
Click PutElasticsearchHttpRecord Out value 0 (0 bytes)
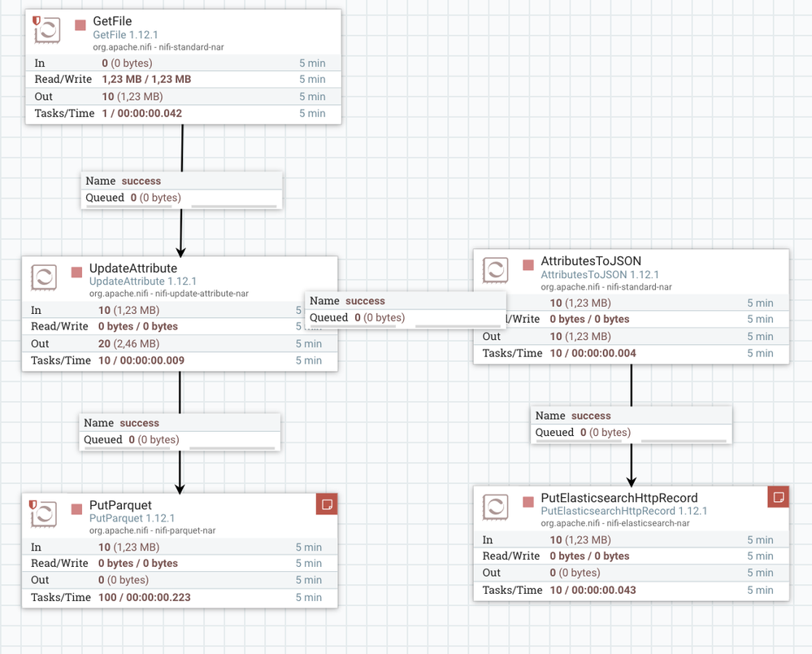tap(575, 573)
